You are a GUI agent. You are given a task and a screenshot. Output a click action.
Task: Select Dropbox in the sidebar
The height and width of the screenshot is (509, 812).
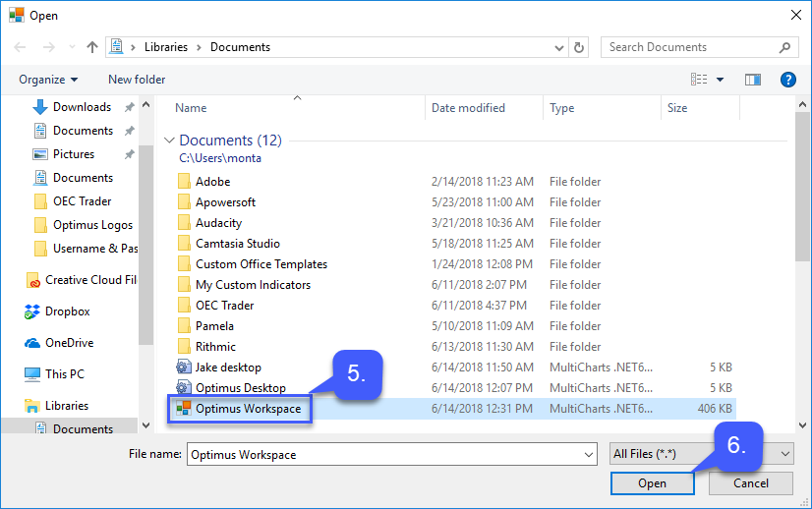coord(67,311)
